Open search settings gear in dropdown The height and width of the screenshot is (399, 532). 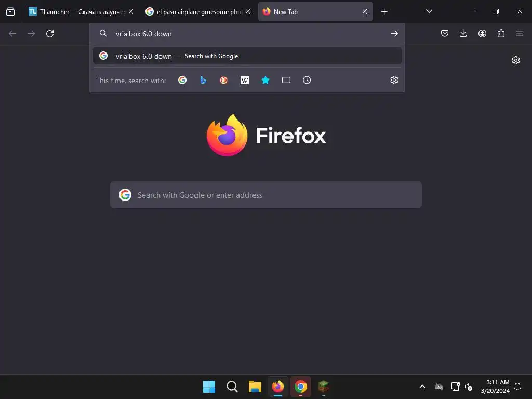(394, 81)
